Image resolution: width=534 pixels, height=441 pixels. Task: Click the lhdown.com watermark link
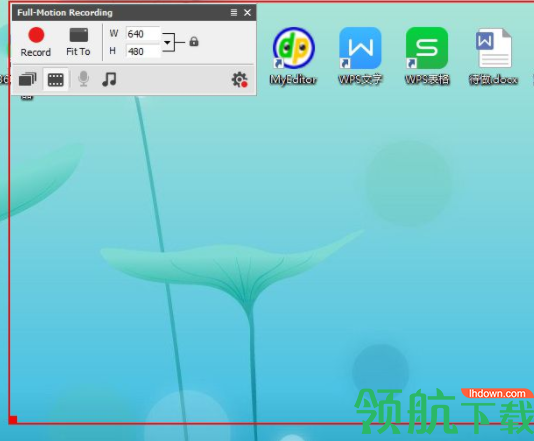(x=497, y=394)
